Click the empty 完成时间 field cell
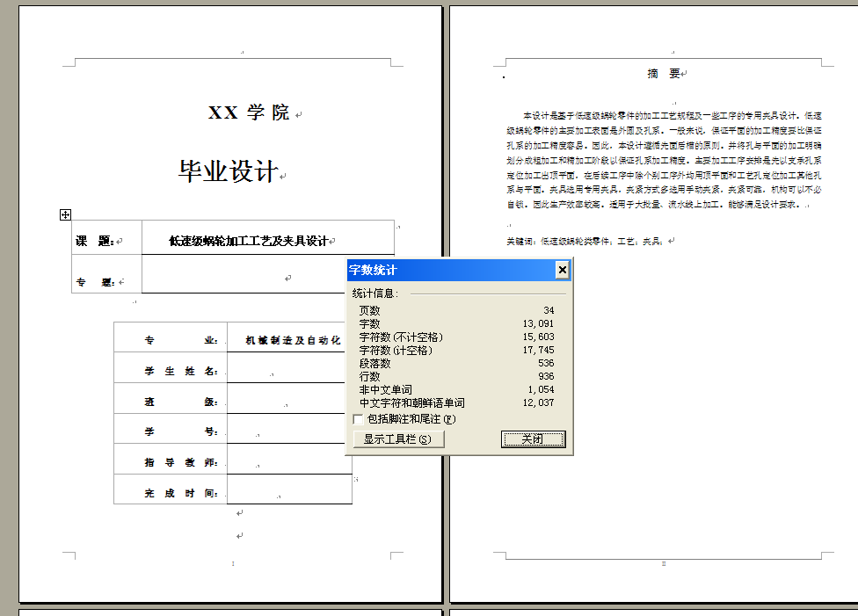Viewport: 858px width, 616px height. pos(289,489)
